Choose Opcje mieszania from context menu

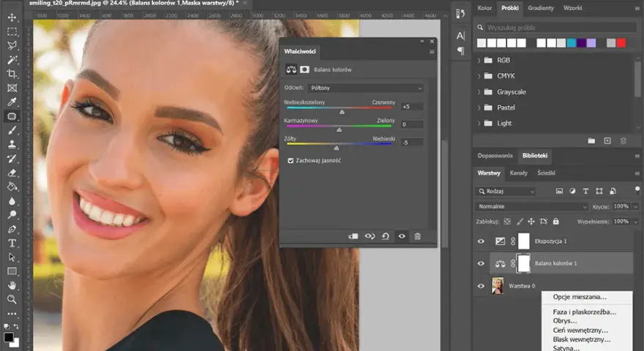pos(580,297)
